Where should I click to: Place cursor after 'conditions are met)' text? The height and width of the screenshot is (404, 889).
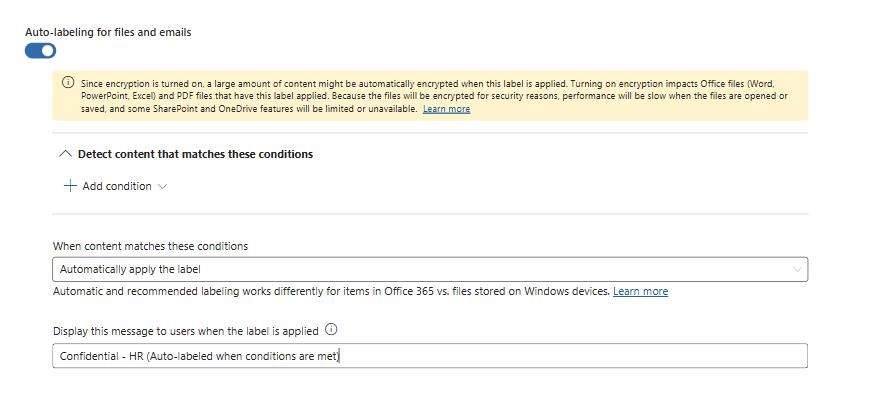[x=340, y=356]
